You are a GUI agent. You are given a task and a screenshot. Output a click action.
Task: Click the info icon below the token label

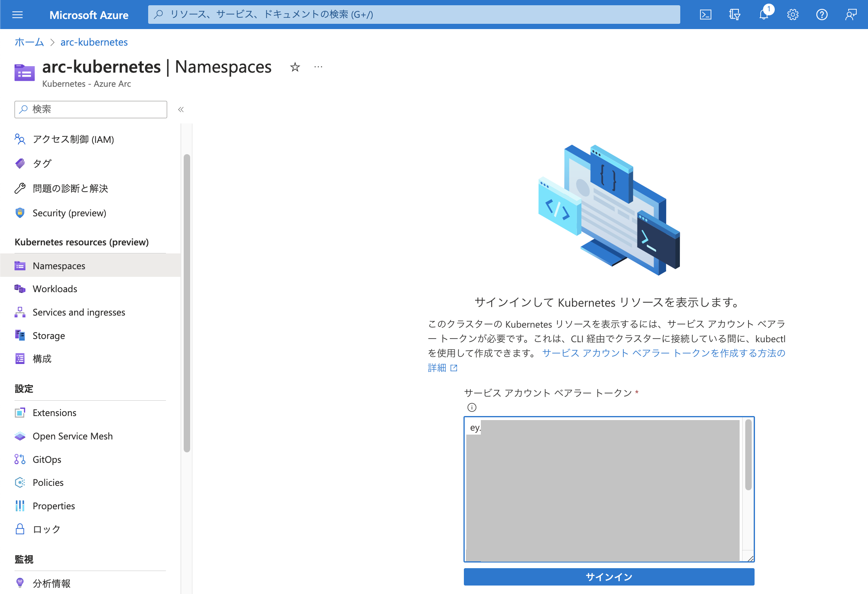[472, 407]
